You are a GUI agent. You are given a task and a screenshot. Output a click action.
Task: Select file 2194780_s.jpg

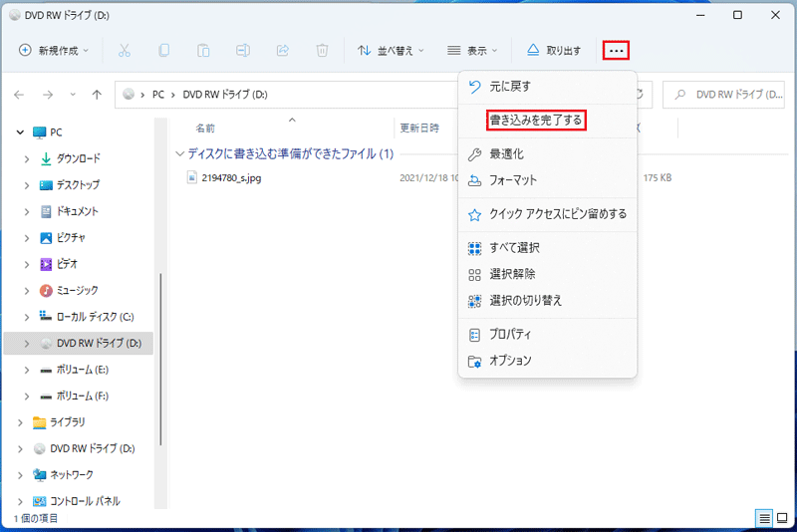(x=231, y=178)
